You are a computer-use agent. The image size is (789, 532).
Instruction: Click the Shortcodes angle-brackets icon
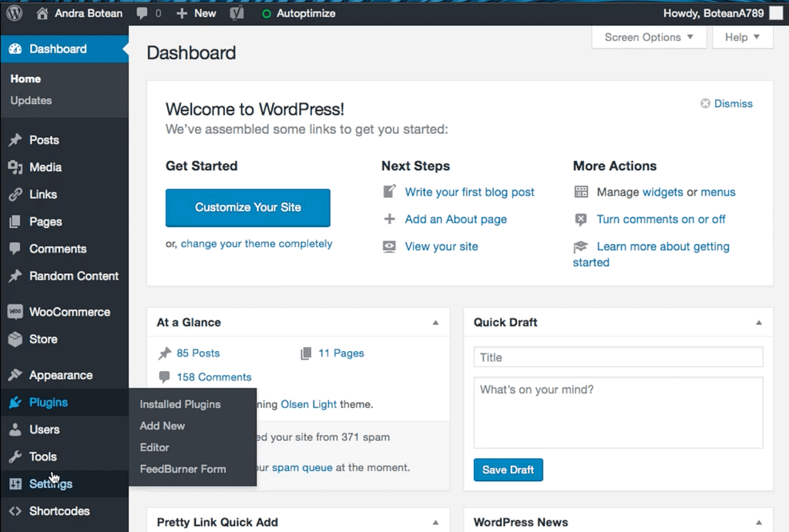coord(15,511)
